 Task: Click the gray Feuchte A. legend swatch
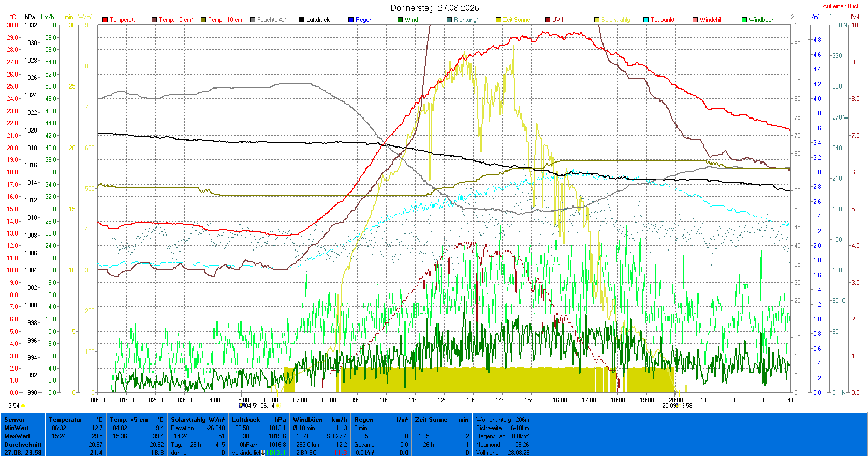(x=253, y=20)
